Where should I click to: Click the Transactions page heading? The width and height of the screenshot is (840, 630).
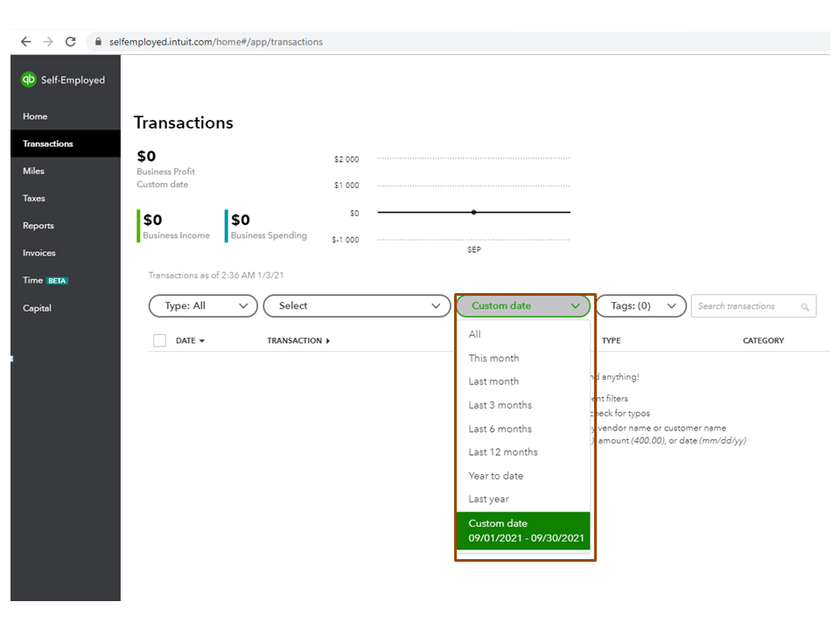pyautogui.click(x=183, y=122)
